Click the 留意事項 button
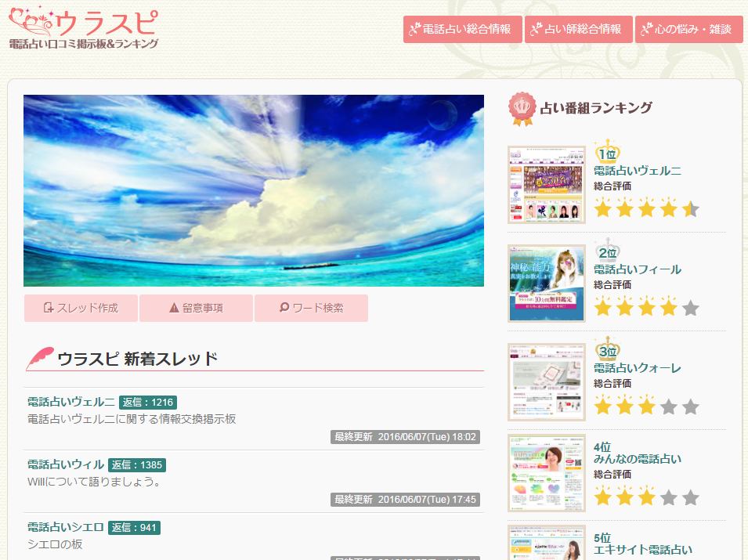The image size is (748, 560). tap(196, 308)
